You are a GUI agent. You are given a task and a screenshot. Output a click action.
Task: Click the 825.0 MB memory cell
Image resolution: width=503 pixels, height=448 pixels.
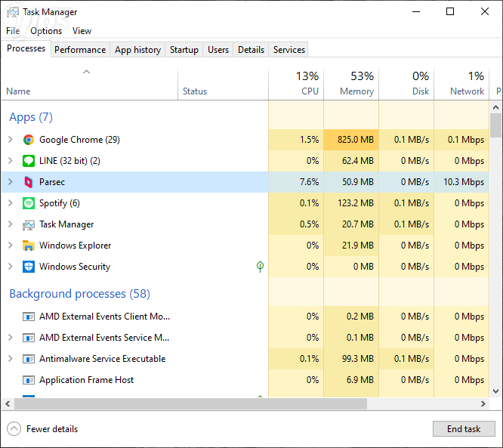tap(351, 140)
